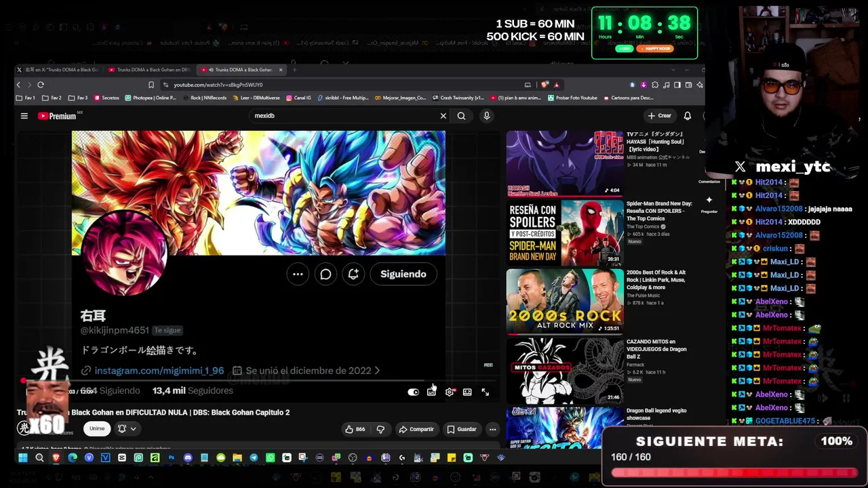Open the 2000s Rock Alt Rock Mix video
Screen dimensions: 868x488
[x=565, y=302]
